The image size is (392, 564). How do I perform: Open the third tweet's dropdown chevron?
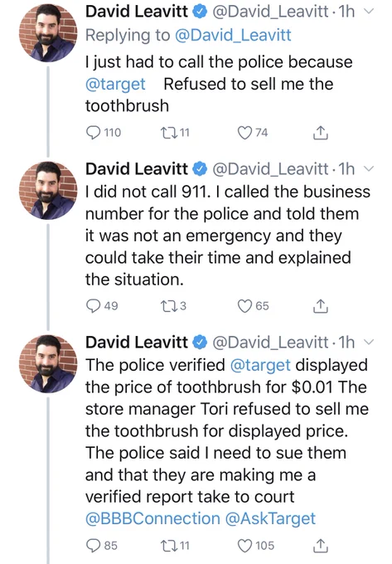pos(369,343)
